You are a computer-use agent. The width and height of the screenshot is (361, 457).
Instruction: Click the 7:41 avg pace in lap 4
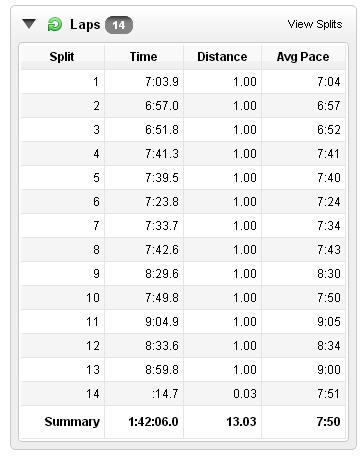click(x=329, y=154)
